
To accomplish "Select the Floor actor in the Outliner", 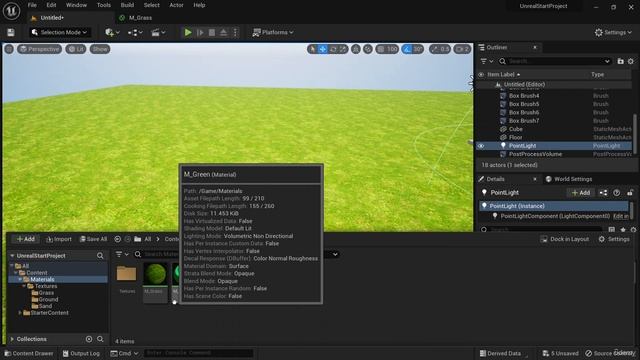I will pyautogui.click(x=515, y=138).
